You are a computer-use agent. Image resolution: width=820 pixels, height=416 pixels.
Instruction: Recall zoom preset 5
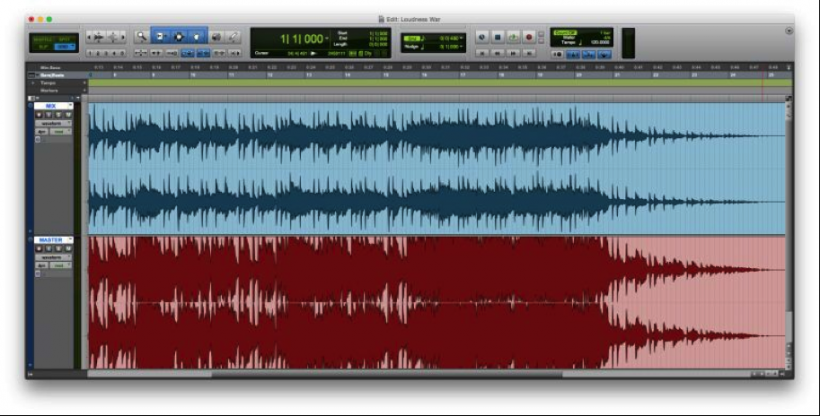122,53
